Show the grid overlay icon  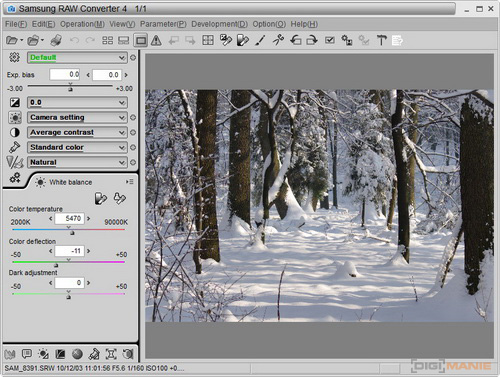point(208,41)
